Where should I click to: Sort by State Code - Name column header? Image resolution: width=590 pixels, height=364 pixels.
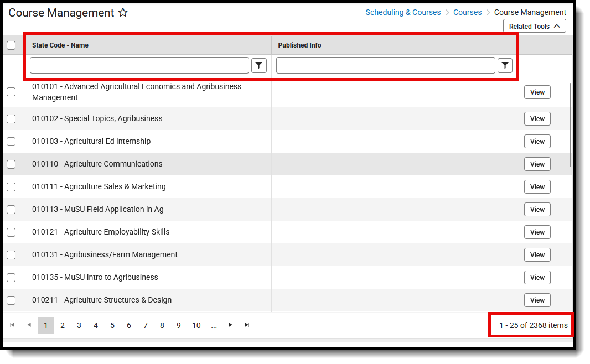click(x=60, y=45)
